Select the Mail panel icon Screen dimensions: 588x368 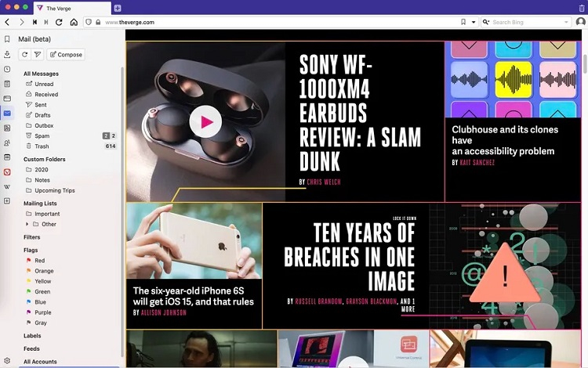click(x=7, y=113)
